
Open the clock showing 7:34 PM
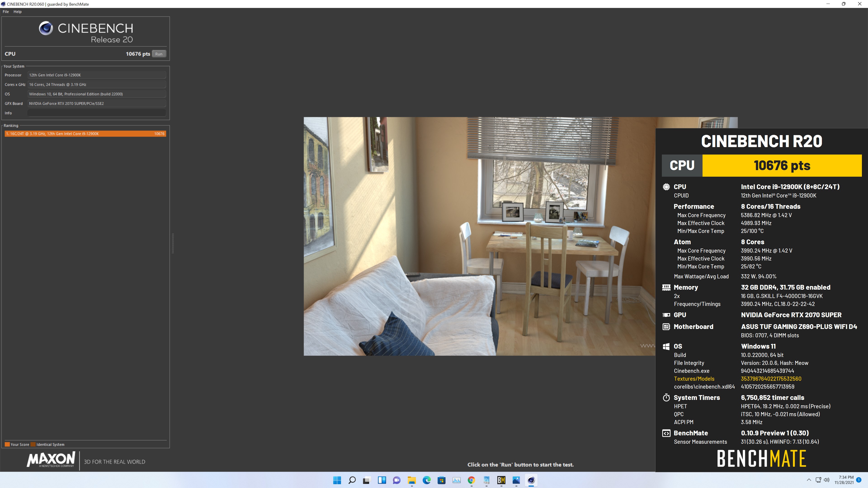click(844, 480)
